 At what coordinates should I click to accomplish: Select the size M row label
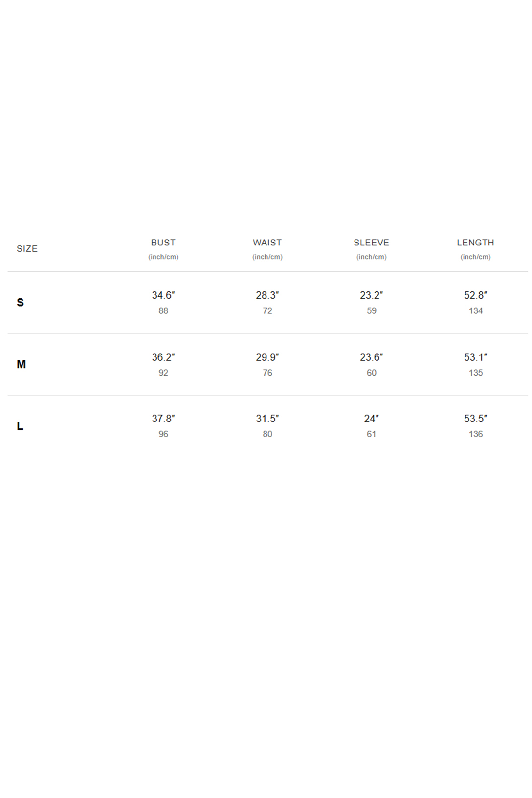21,364
